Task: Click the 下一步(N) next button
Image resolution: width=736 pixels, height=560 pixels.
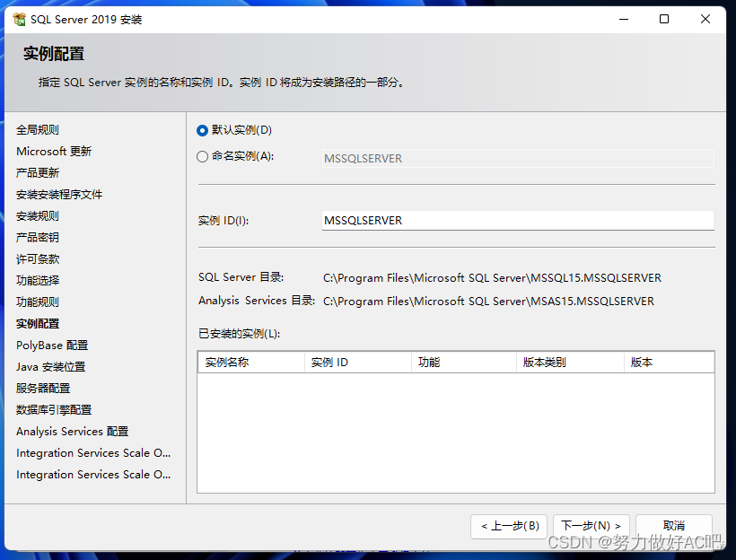Action: pos(591,526)
